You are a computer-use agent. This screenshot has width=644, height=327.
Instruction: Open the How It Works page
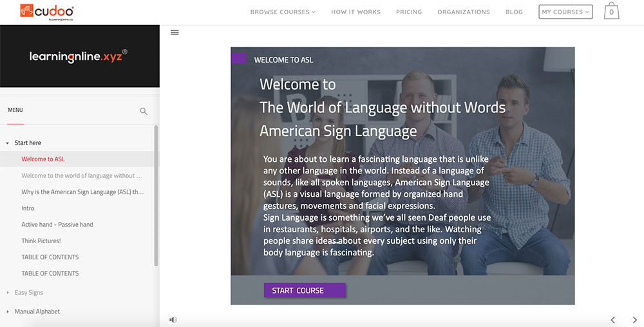point(355,12)
